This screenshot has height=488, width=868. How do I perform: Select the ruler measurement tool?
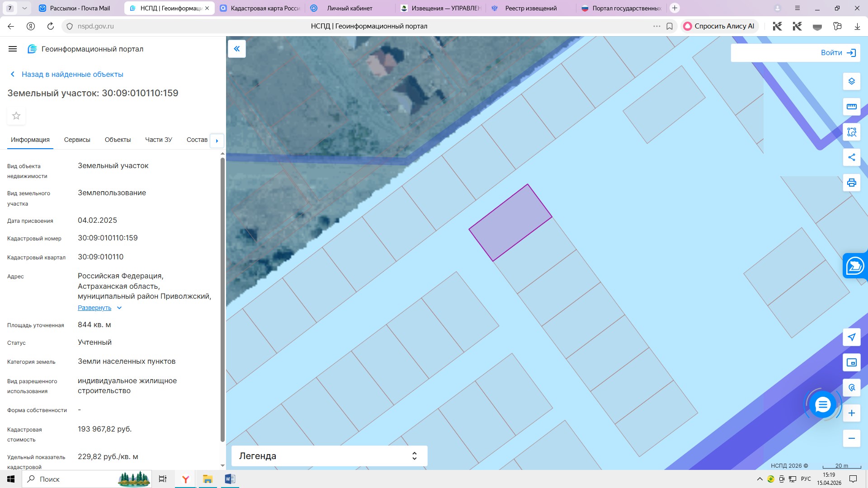point(851,107)
